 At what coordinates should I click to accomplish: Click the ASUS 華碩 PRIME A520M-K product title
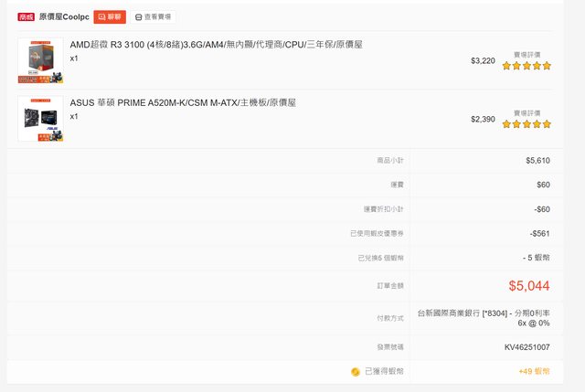click(183, 102)
